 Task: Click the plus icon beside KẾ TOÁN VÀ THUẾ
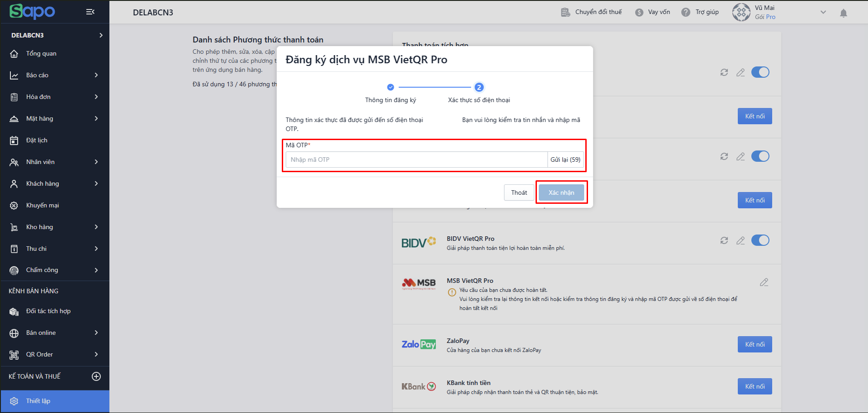pos(96,376)
